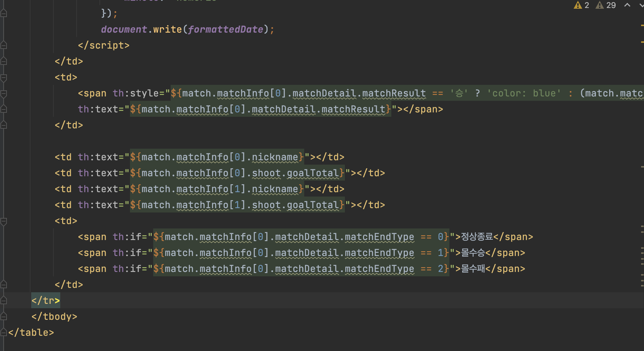This screenshot has height=351, width=644.
Task: Click 'th:style' attribute on the span
Action: [135, 93]
